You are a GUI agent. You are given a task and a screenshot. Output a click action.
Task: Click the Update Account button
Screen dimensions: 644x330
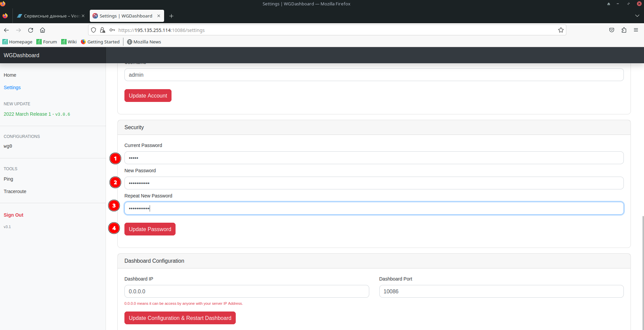point(148,96)
